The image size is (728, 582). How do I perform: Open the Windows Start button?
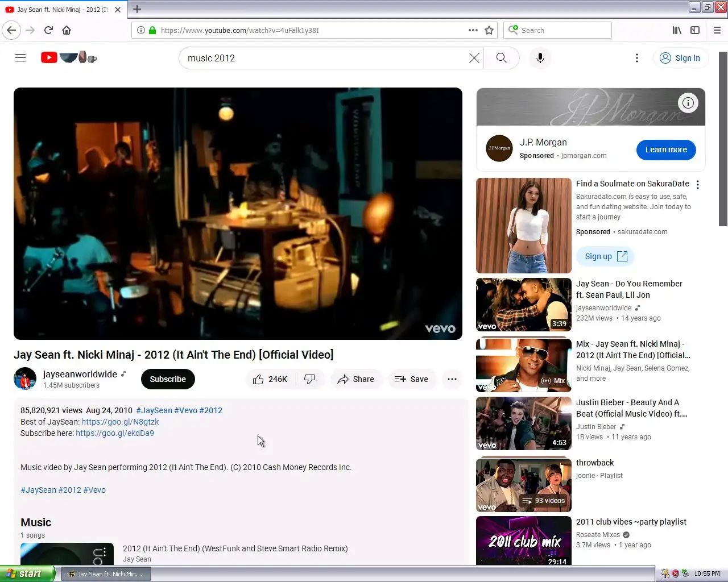(x=28, y=573)
